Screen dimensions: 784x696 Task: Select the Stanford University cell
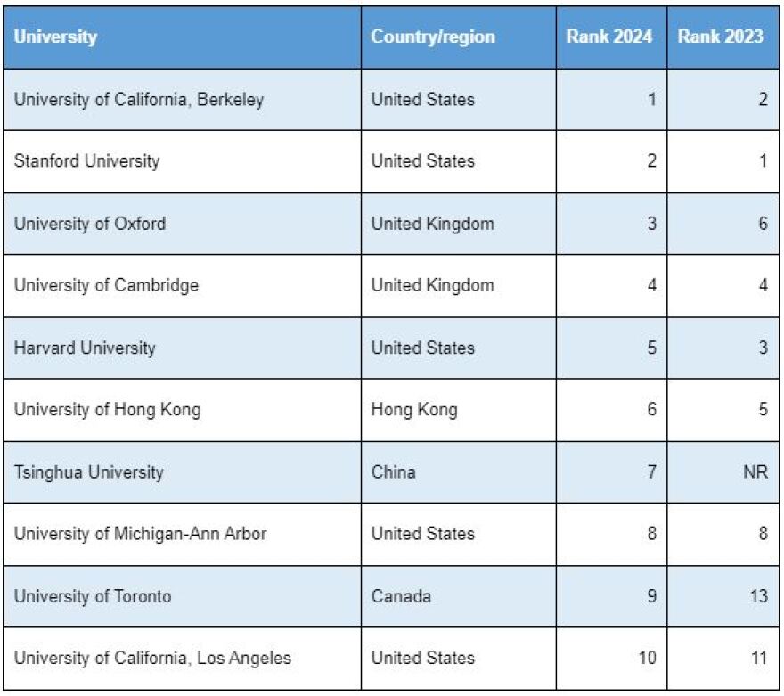point(87,161)
